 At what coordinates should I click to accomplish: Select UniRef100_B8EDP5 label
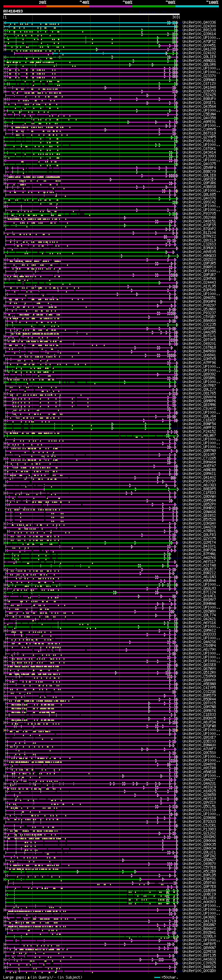[x=199, y=489]
